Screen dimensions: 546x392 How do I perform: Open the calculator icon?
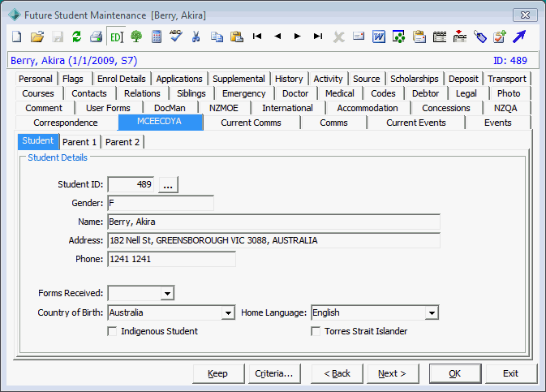[157, 37]
